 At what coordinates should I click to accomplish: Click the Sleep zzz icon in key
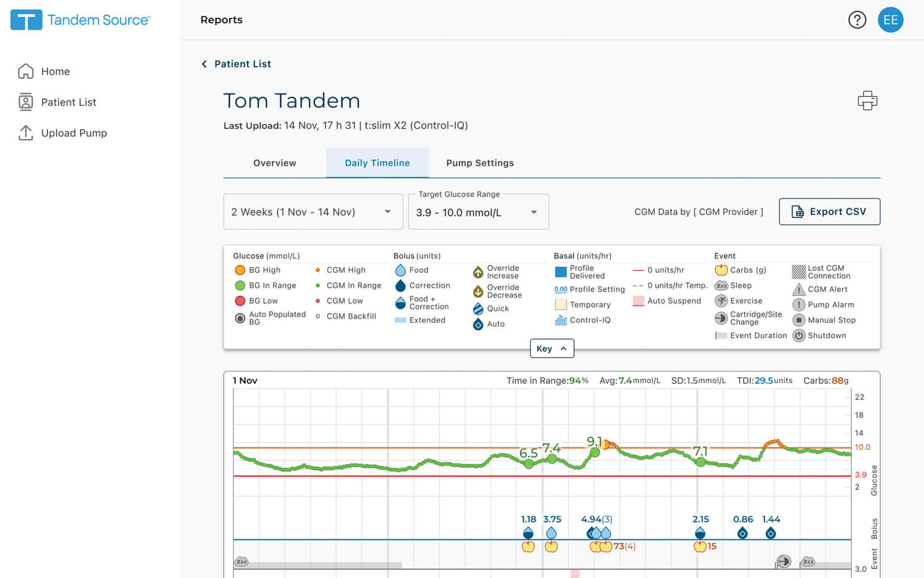coord(721,285)
